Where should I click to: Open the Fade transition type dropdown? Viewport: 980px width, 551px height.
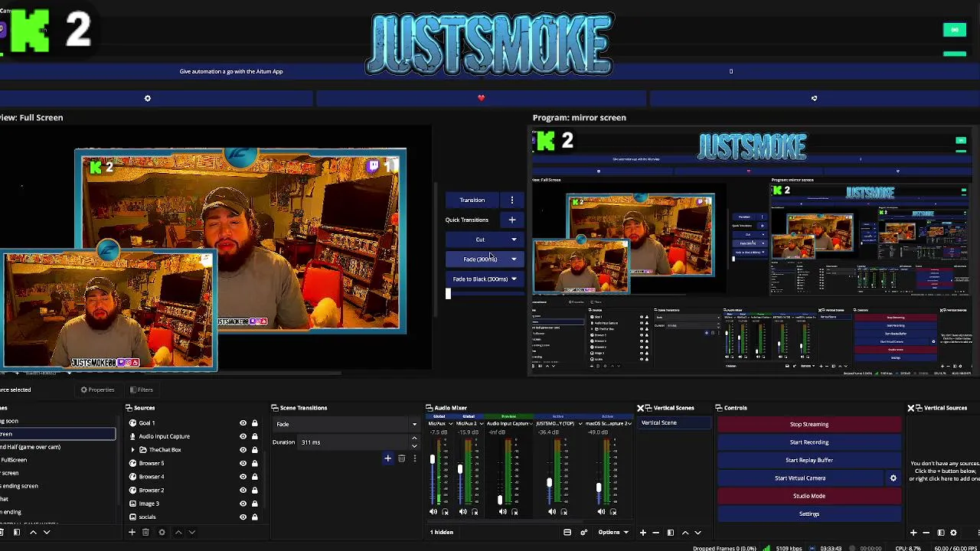345,425
